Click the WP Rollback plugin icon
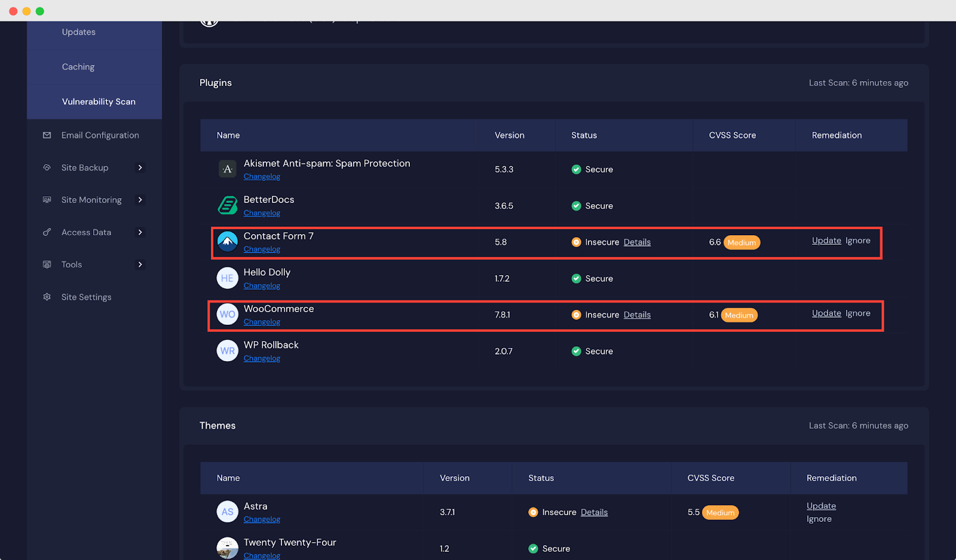This screenshot has height=560, width=956. pyautogui.click(x=227, y=350)
